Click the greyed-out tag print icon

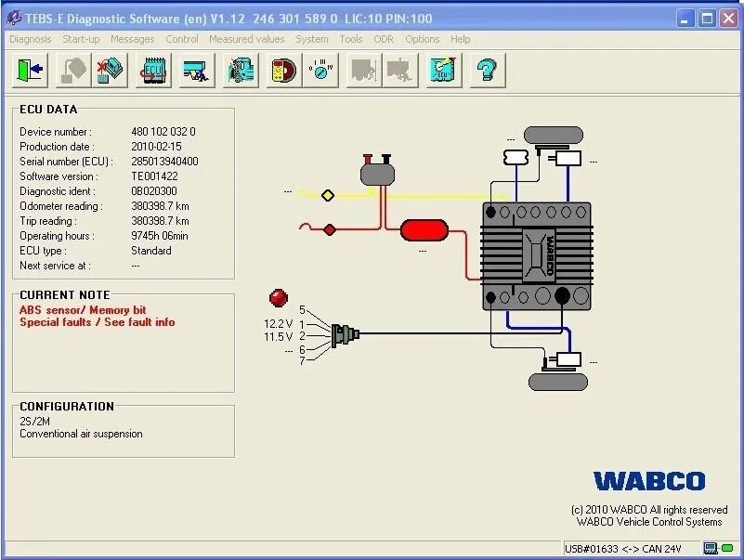pos(73,71)
